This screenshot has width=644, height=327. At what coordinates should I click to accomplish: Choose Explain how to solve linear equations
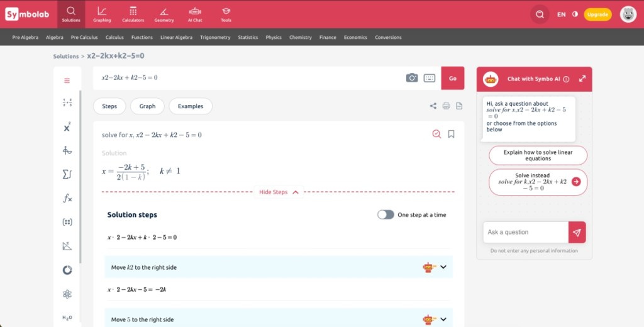coord(538,155)
